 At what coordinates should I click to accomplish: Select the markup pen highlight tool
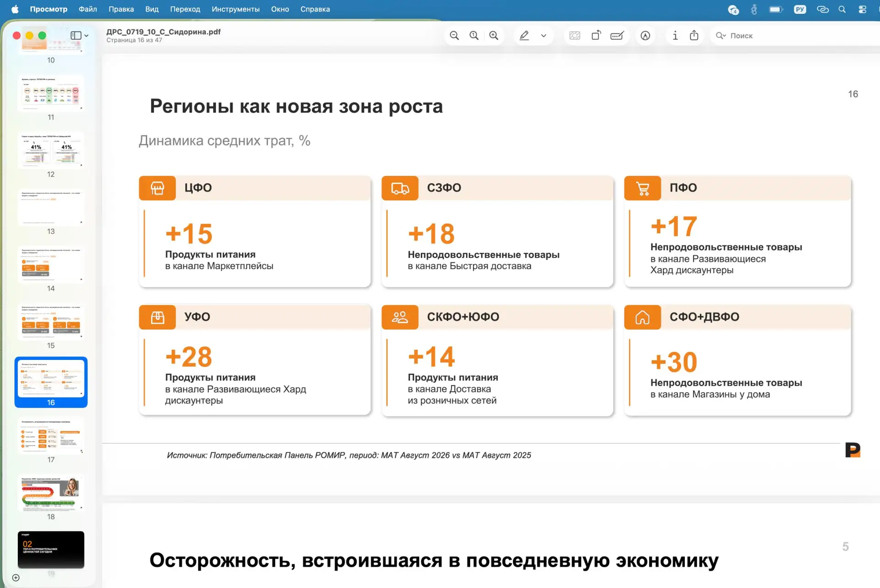point(524,36)
